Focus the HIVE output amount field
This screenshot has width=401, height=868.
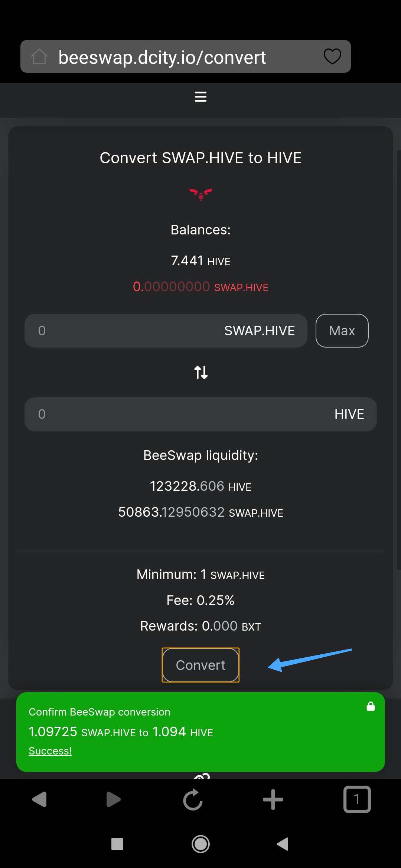point(200,414)
